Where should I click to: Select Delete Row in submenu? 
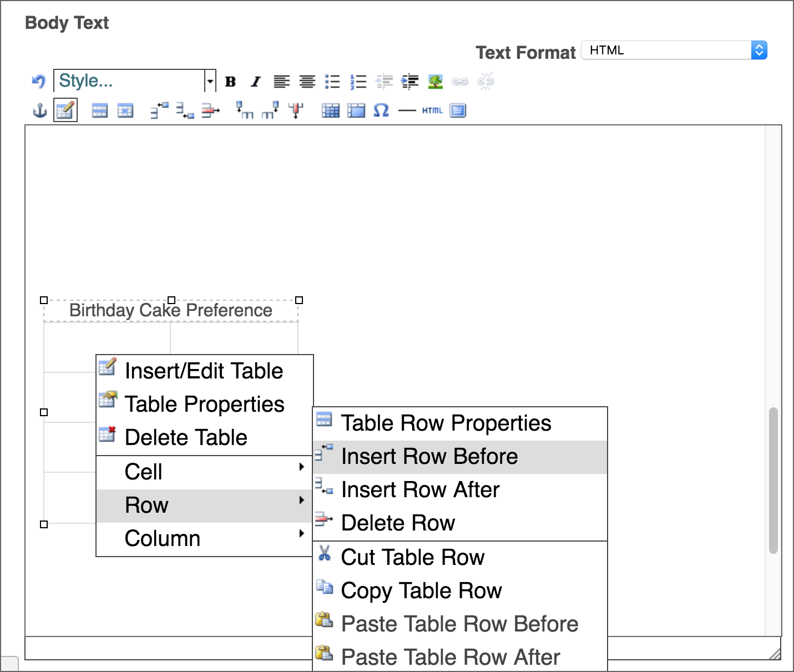[x=460, y=523]
